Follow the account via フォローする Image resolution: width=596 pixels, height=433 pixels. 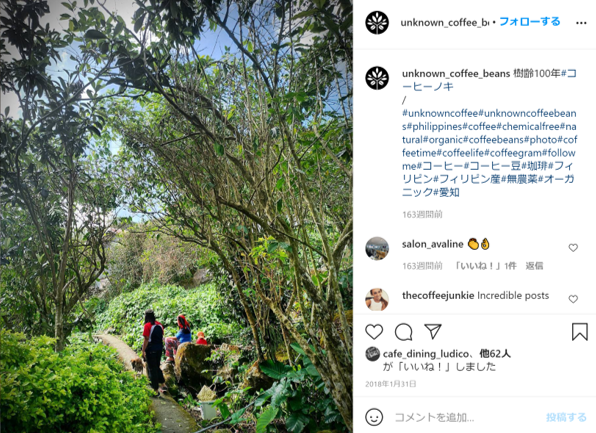(x=529, y=22)
